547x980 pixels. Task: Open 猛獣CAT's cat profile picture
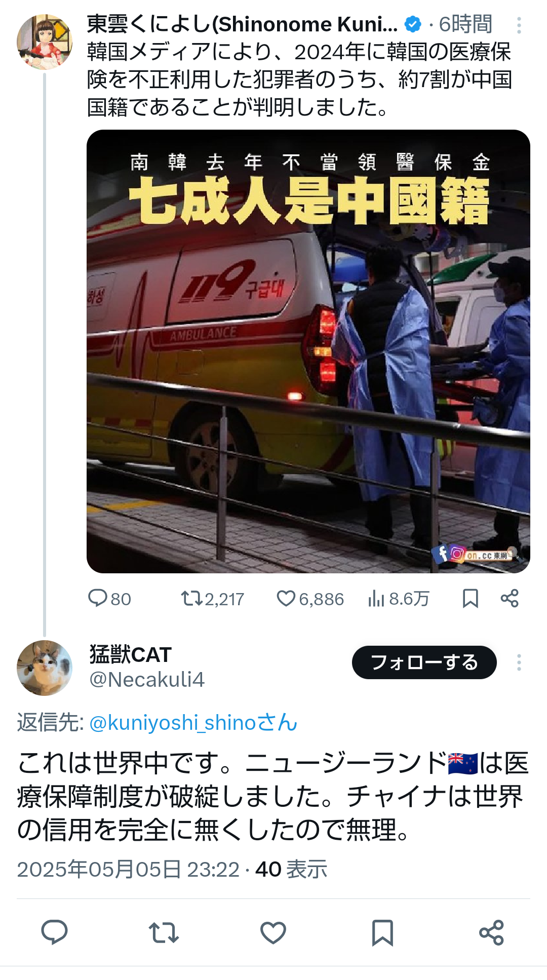pyautogui.click(x=45, y=668)
